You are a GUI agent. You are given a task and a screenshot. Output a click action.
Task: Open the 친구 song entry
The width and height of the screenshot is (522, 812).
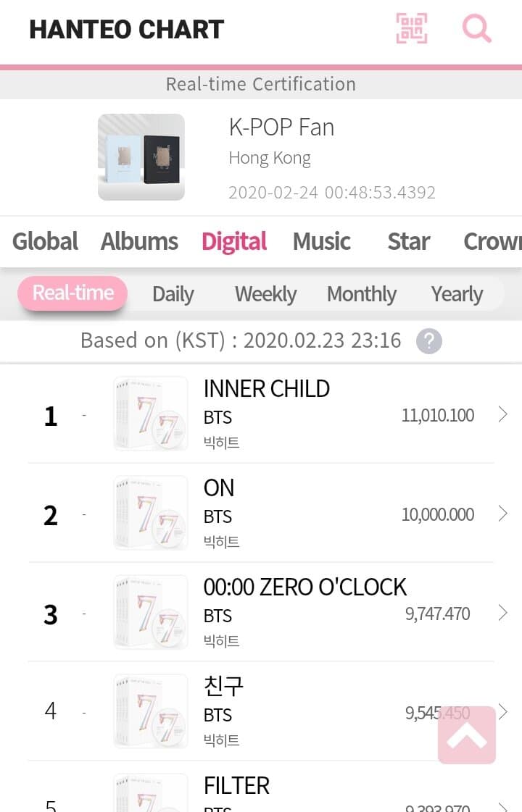(x=223, y=685)
